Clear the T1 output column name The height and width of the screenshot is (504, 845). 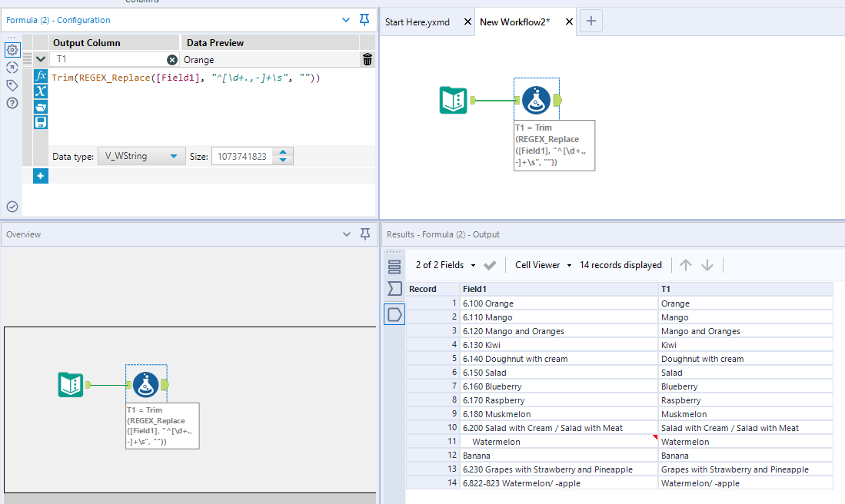[172, 60]
